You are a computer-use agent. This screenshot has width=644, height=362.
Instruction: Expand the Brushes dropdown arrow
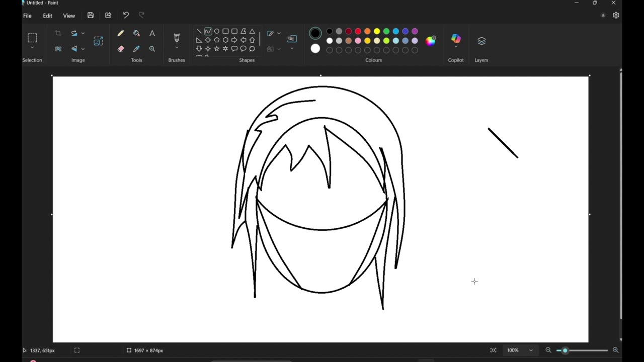pos(177,48)
